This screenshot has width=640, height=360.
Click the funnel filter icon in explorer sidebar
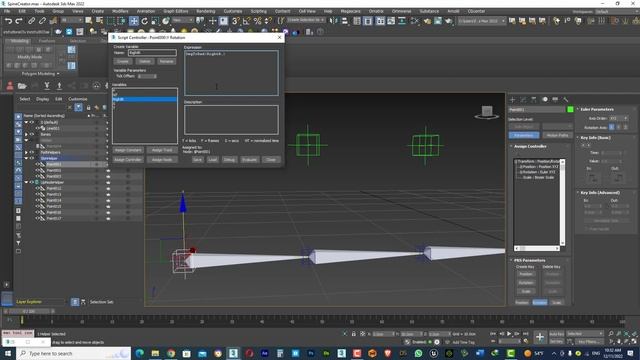click(x=18, y=243)
